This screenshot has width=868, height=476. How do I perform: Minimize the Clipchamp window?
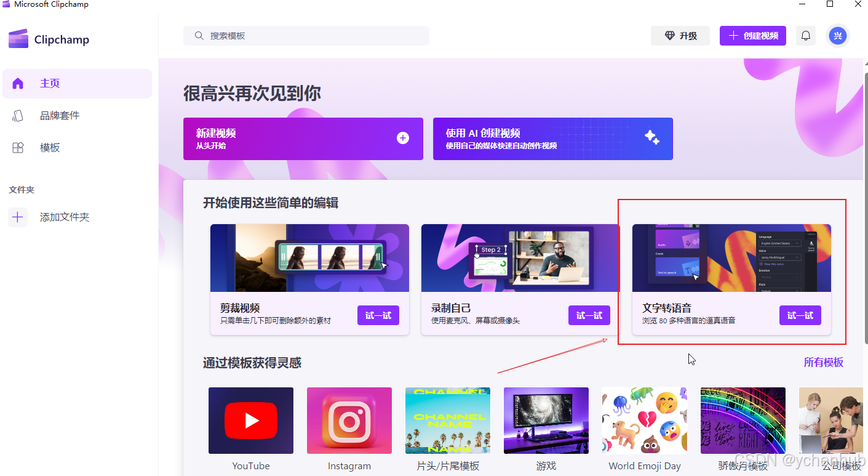pos(802,4)
